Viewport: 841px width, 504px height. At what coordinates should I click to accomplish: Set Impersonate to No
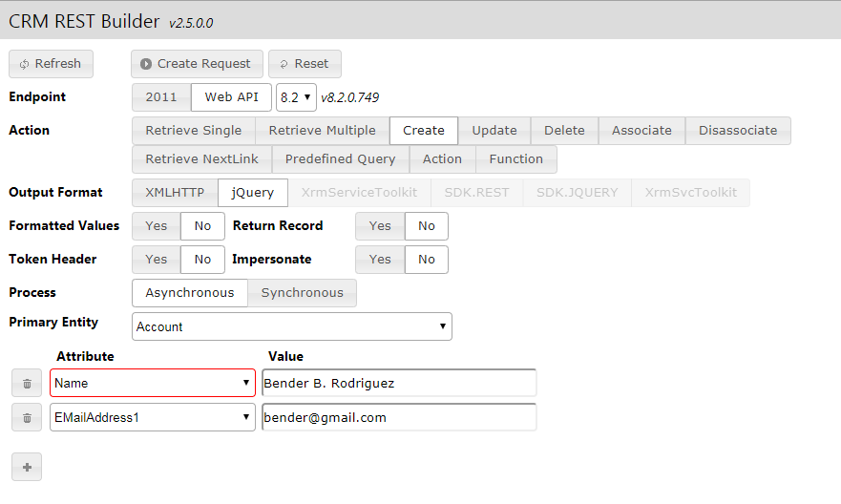pyautogui.click(x=427, y=259)
